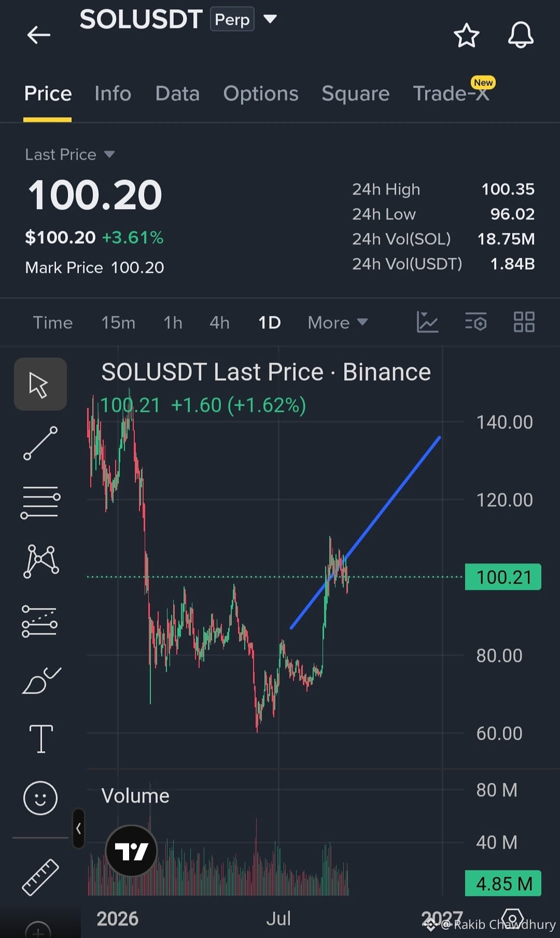Select the ruler measure tool
Viewport: 560px width, 938px height.
[40, 877]
